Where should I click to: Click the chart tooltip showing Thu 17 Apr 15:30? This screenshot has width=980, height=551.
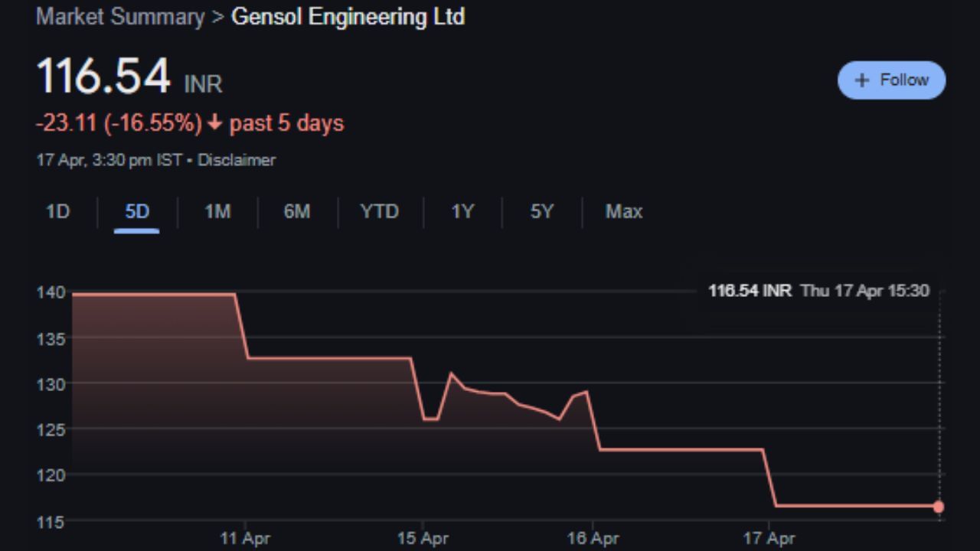[x=818, y=291]
